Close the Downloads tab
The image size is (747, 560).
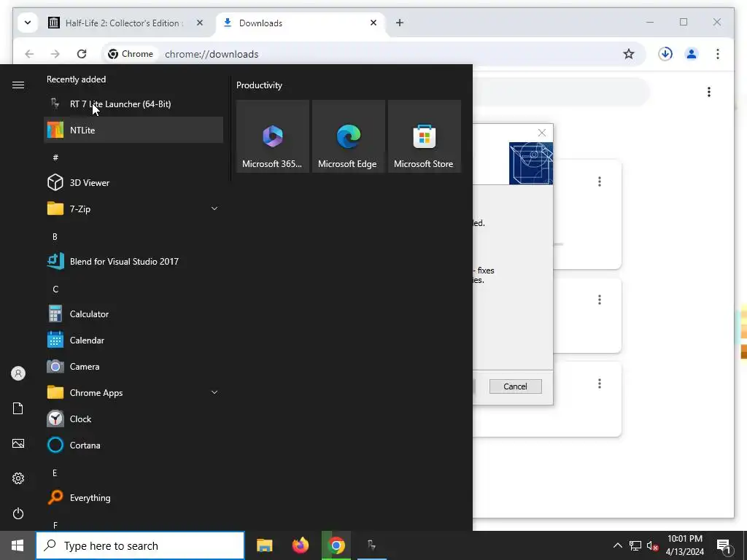373,23
